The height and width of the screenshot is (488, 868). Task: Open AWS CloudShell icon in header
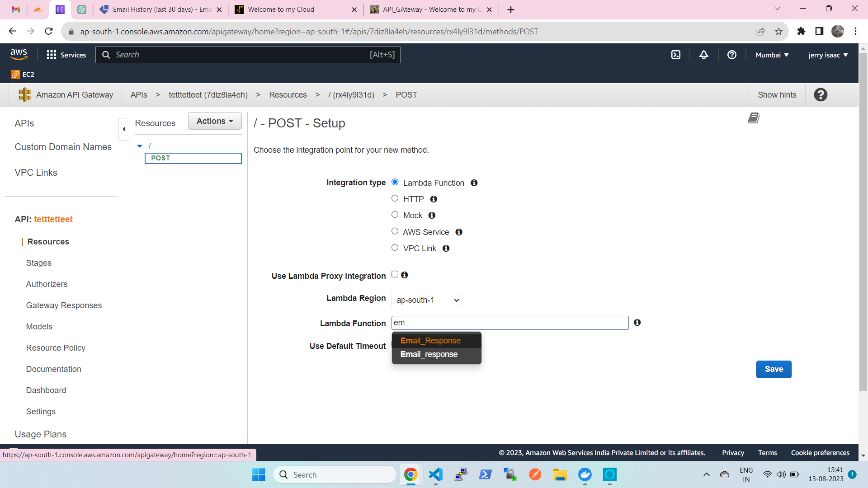pos(675,55)
